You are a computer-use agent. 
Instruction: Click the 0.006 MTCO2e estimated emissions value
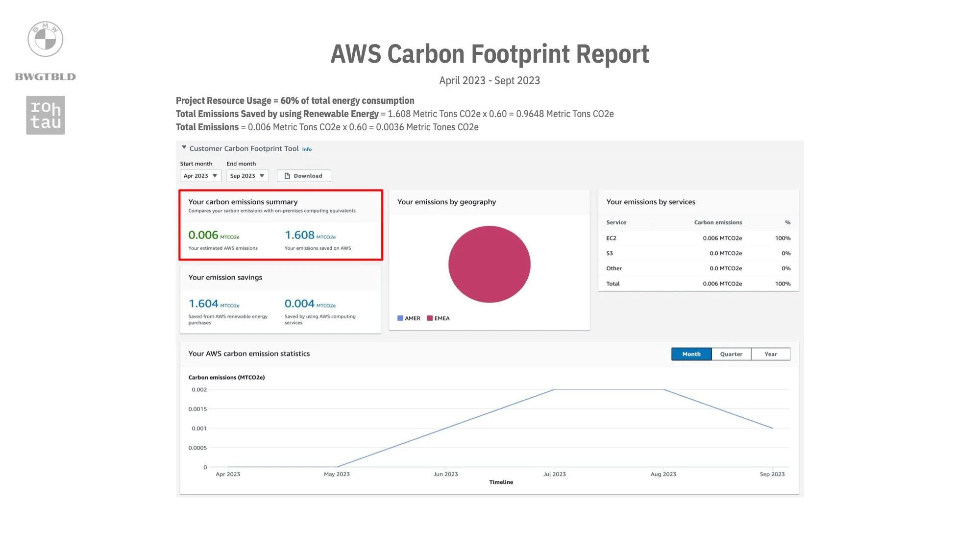[x=203, y=236]
